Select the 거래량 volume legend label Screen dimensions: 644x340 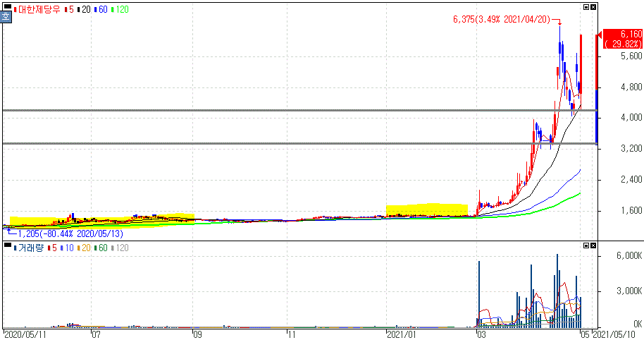tap(29, 248)
